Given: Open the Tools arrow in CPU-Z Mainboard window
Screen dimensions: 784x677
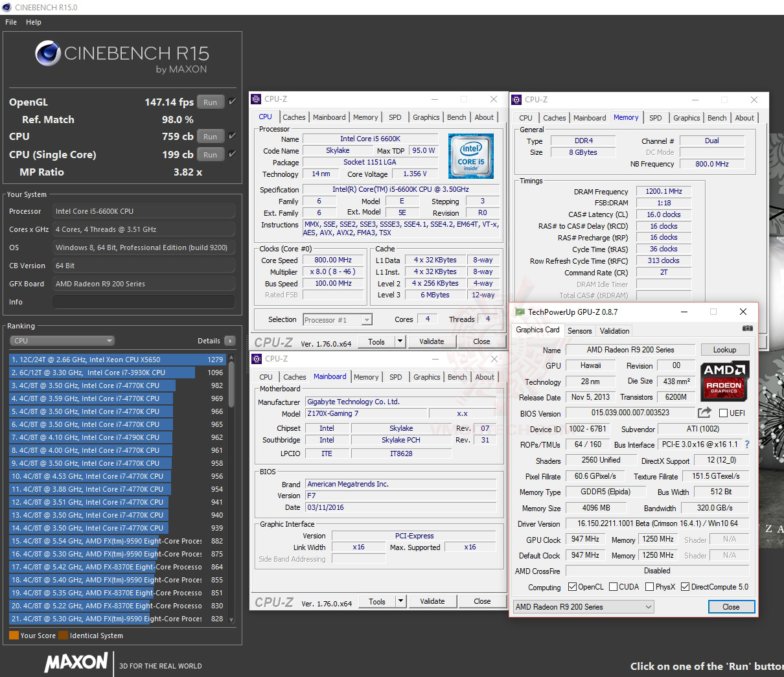Looking at the screenshot, I should click(x=400, y=601).
